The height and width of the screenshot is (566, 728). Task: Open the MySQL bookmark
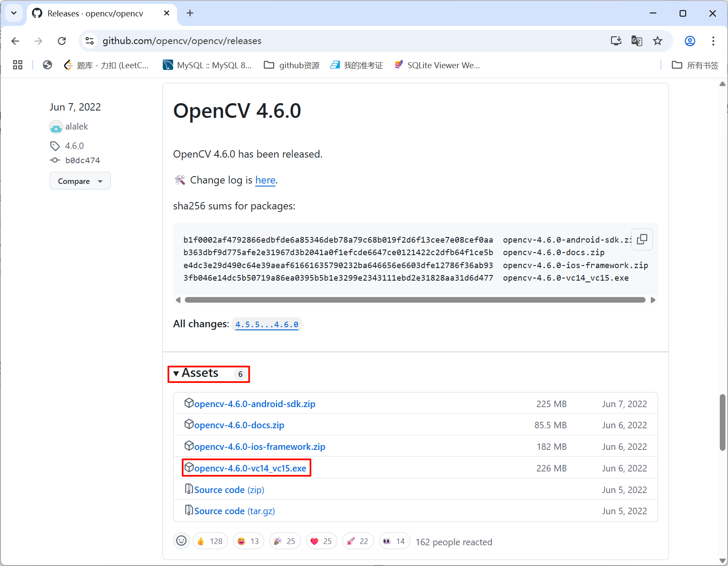[x=207, y=65]
